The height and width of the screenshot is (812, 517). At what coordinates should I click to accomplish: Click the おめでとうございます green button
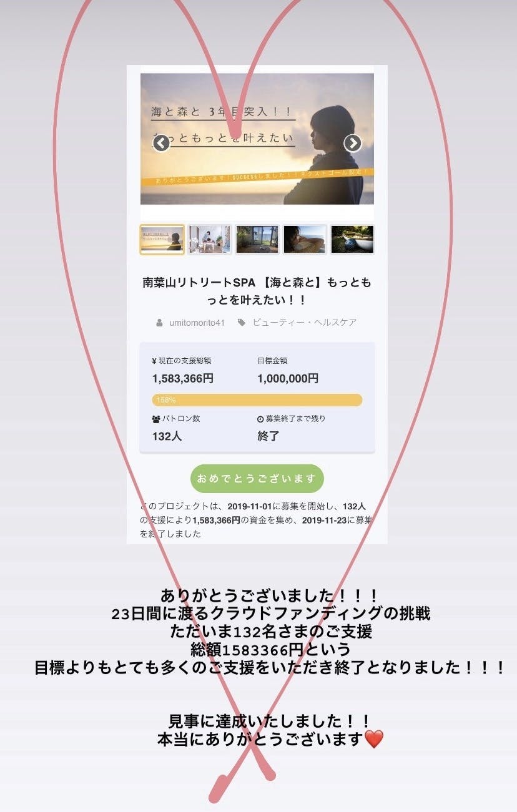(257, 479)
